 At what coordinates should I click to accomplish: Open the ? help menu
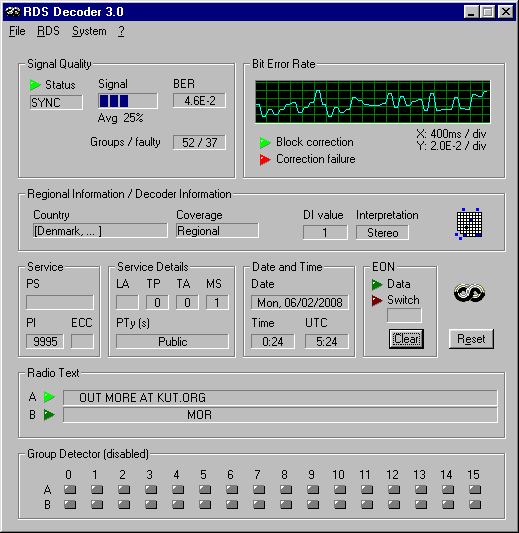tap(121, 31)
